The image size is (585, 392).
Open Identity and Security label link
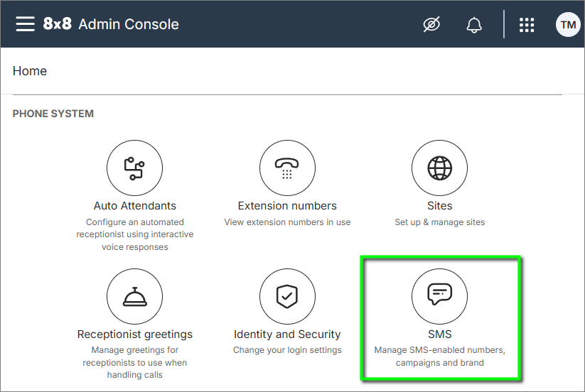coord(287,334)
